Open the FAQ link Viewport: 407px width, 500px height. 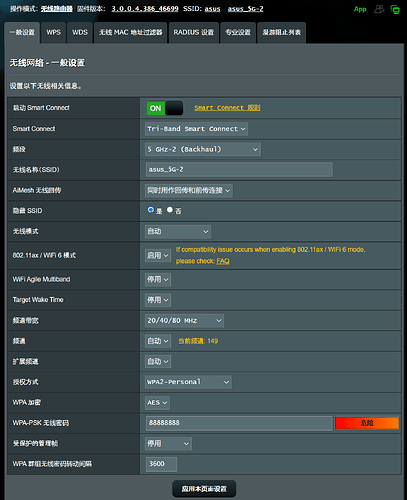click(223, 261)
